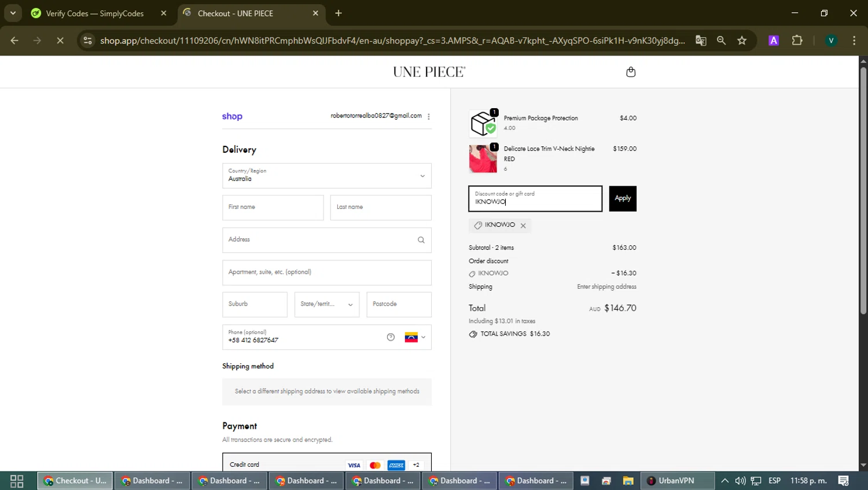
Task: Open the volume control tray icon
Action: tap(740, 481)
